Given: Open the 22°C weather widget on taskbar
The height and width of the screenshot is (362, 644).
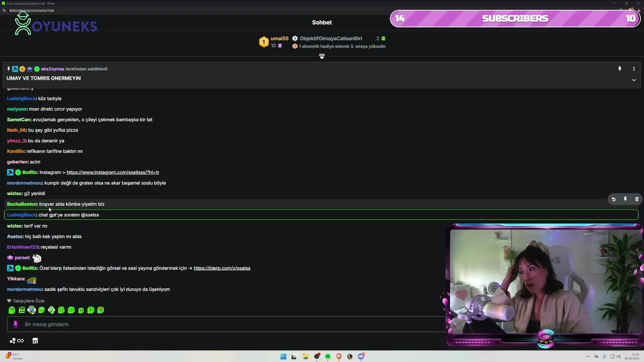Looking at the screenshot, I should [x=14, y=356].
